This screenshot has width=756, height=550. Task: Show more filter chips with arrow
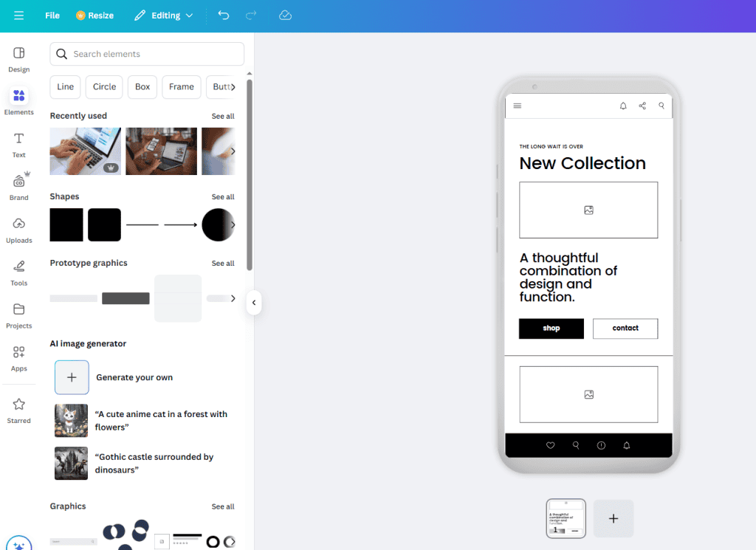click(233, 87)
